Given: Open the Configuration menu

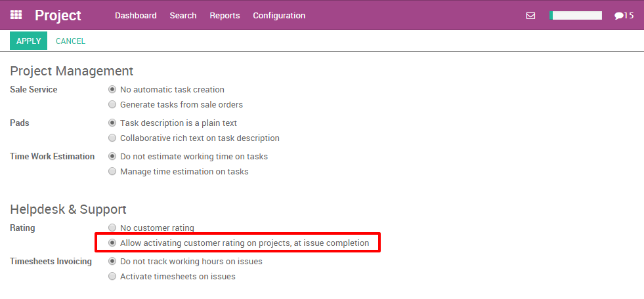Looking at the screenshot, I should [279, 16].
